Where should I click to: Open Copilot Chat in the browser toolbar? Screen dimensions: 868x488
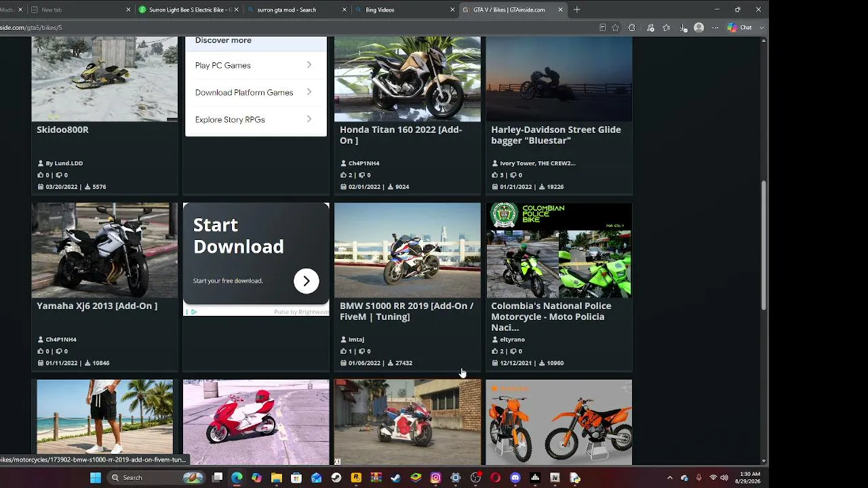(x=739, y=28)
